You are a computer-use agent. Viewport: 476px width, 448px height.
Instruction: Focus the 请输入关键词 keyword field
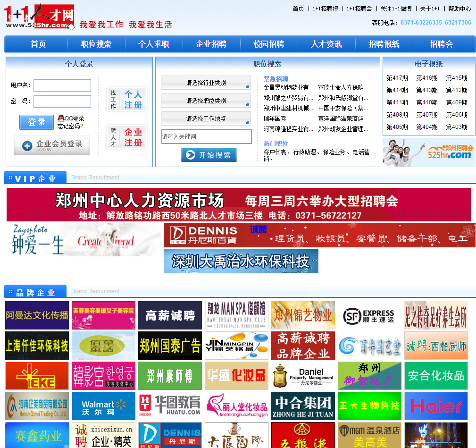click(207, 136)
